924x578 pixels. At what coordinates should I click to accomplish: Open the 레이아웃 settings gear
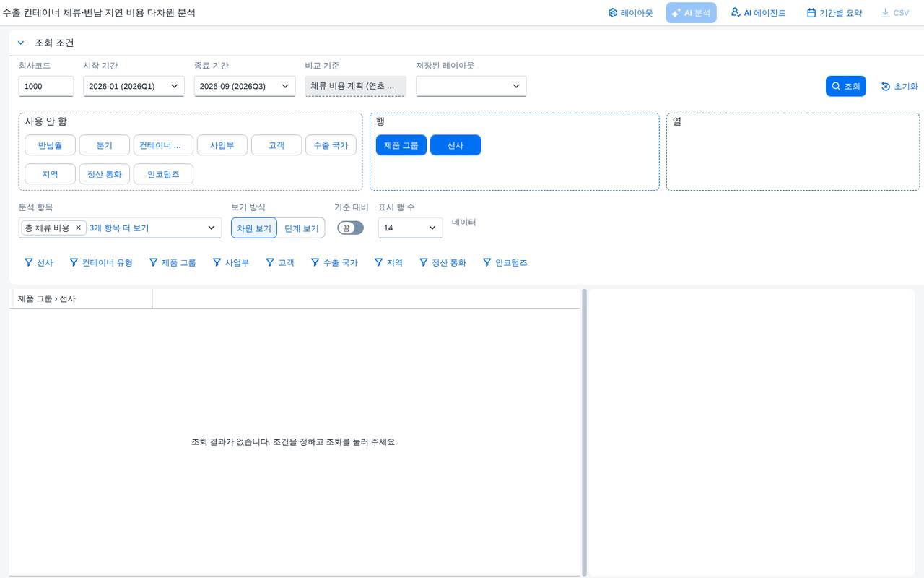[x=630, y=13]
